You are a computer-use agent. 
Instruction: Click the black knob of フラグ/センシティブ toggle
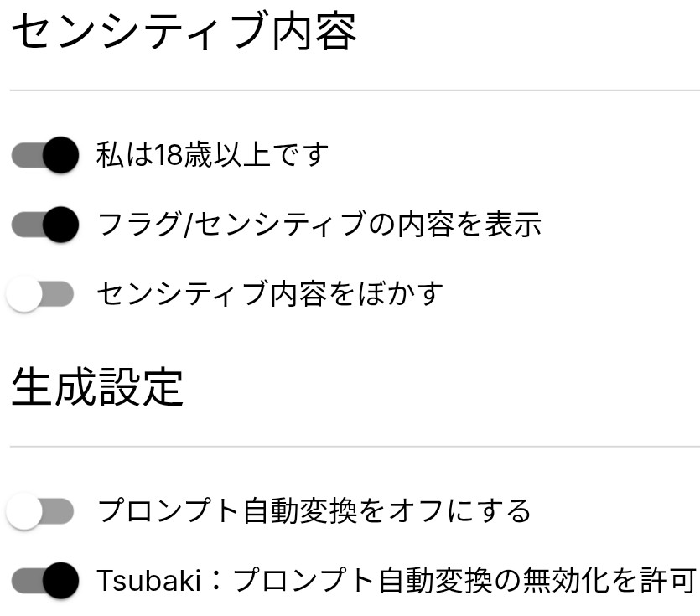pos(59,225)
